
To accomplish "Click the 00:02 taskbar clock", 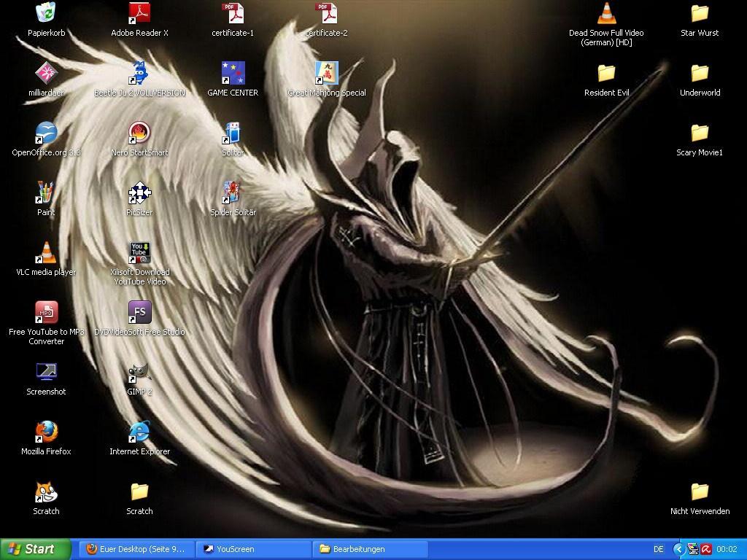I will pos(727,549).
